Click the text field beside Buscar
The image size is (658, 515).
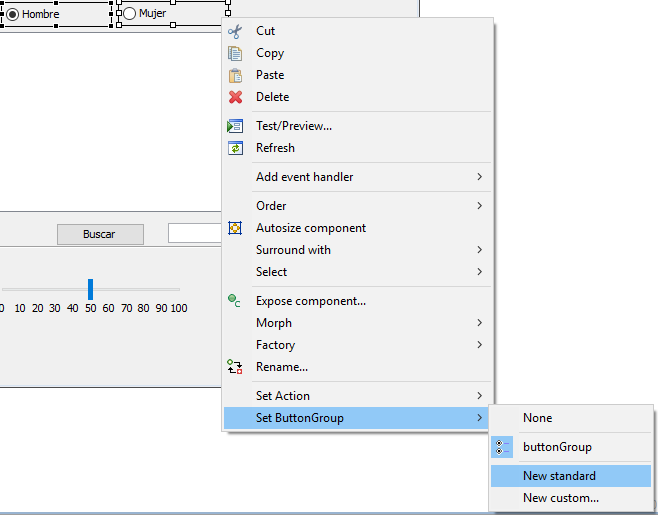pyautogui.click(x=194, y=234)
